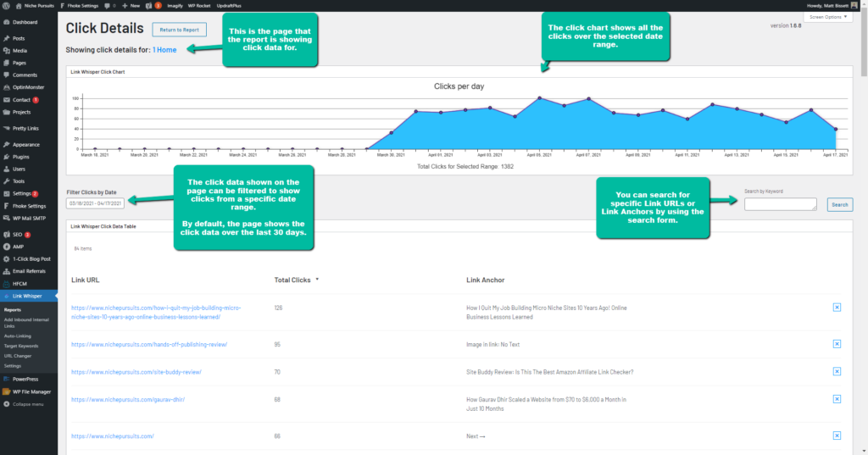Screen dimensions: 868x455
Task: Open WP File Manager in sidebar
Action: coord(31,391)
